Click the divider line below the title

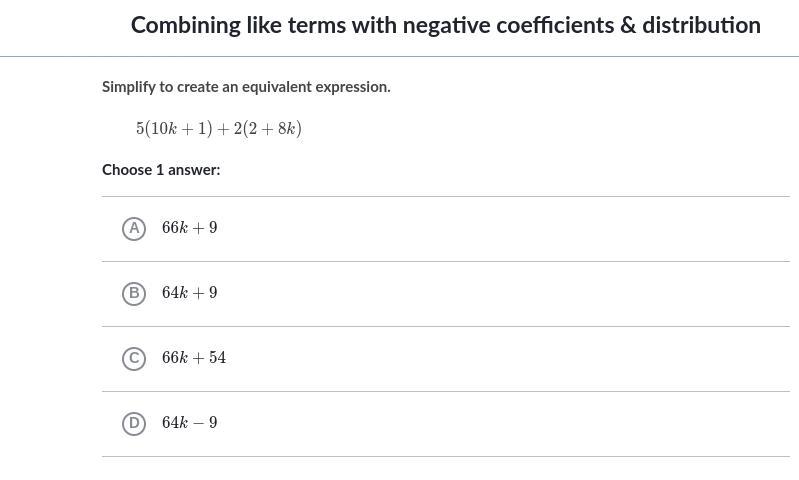[x=400, y=57]
